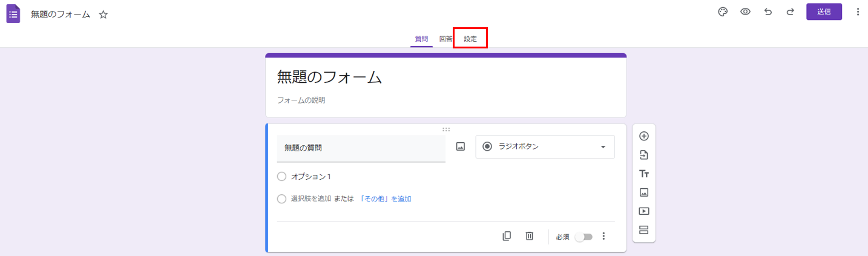868x256 pixels.
Task: Duplicate the question with the copy icon
Action: point(507,236)
